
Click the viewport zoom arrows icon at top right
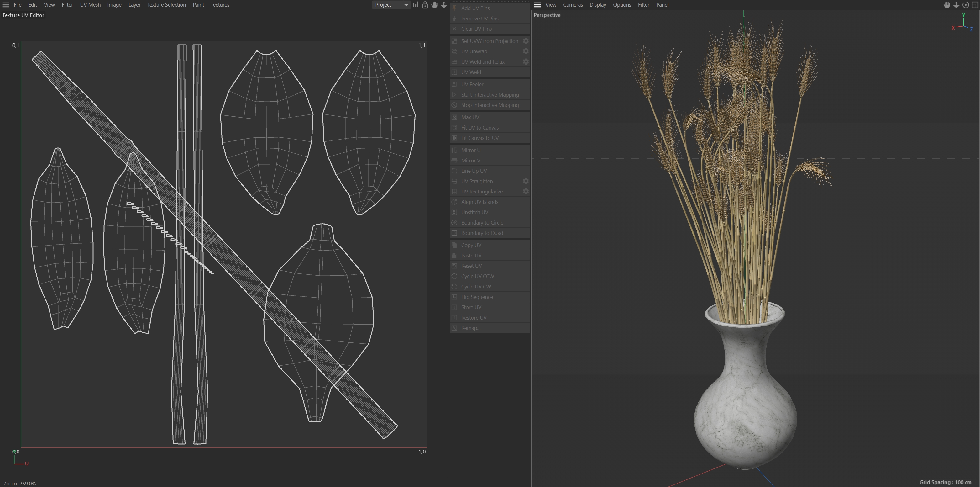956,5
